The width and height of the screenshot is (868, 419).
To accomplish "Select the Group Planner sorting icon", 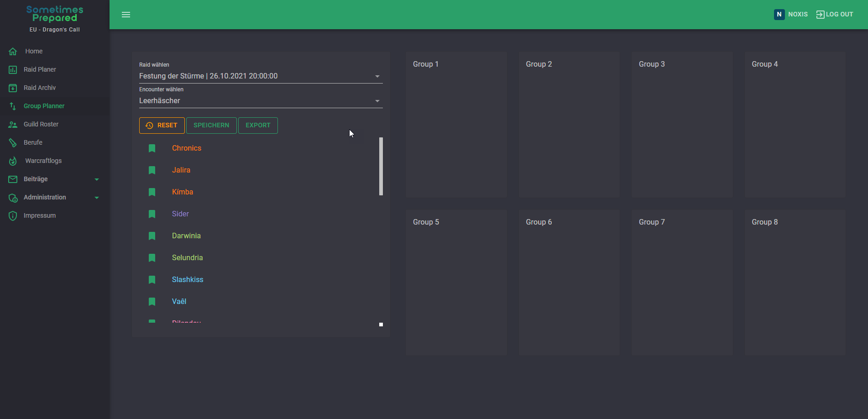I will click(x=13, y=106).
